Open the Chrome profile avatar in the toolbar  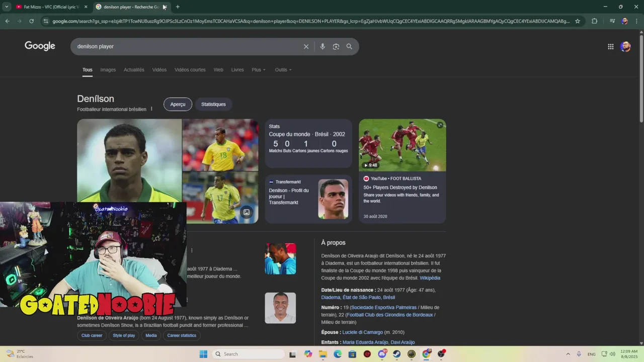(x=624, y=21)
